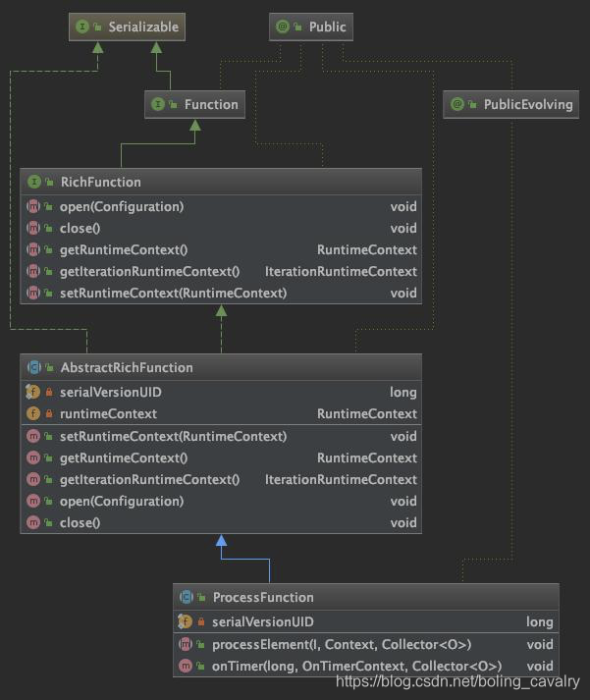Select setRuntimeContext(RuntimeContext) in AbstractRichFunction
590x700 pixels.
pyautogui.click(x=221, y=436)
